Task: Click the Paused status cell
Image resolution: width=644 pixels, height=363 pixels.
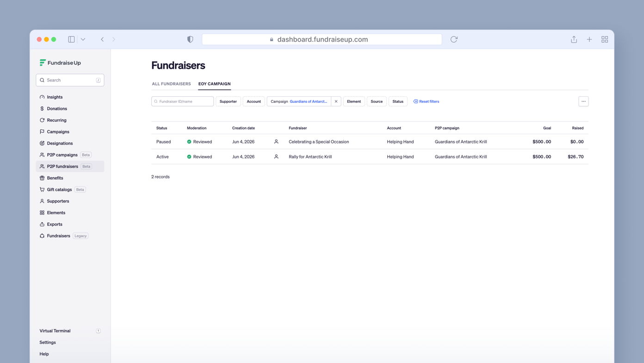Action: (163, 142)
